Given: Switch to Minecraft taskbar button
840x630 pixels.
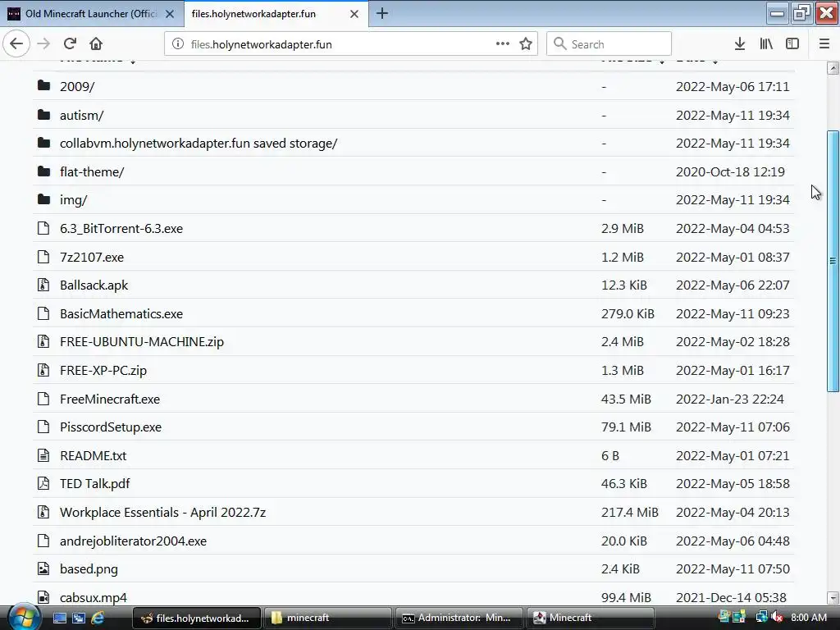Looking at the screenshot, I should coord(591,618).
